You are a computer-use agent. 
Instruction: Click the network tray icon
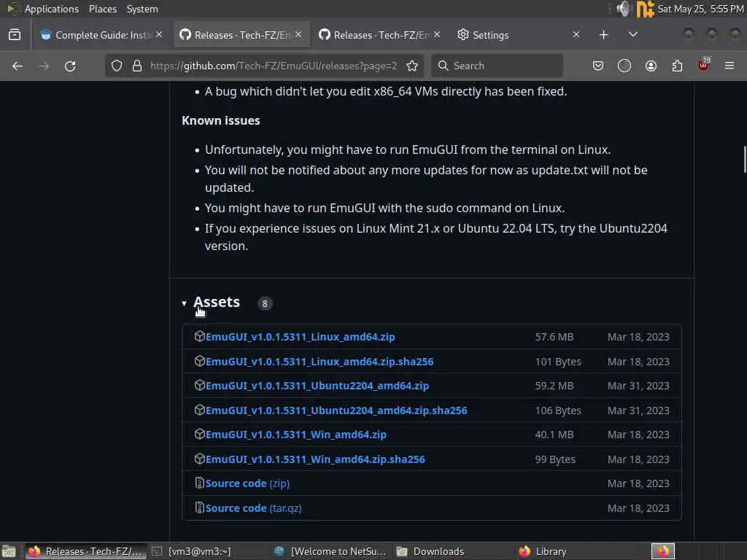point(645,9)
